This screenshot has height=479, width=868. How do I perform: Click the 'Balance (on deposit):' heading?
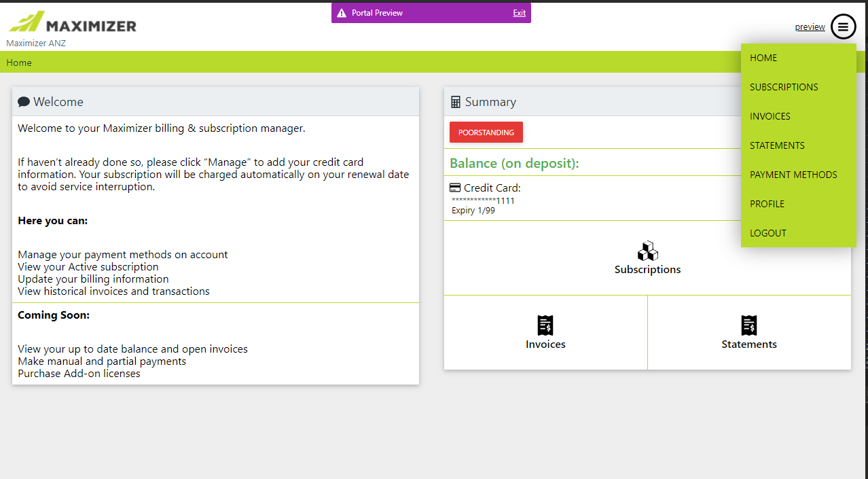pyautogui.click(x=514, y=164)
